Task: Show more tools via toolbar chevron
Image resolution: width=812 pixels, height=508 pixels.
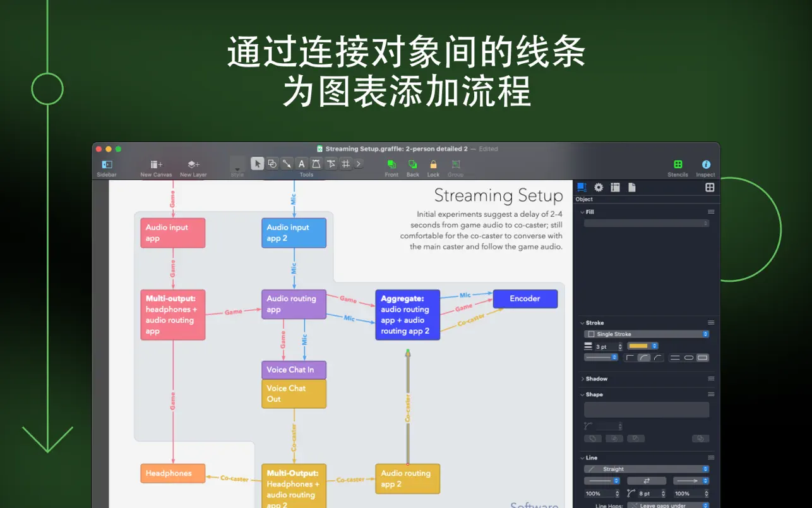Action: click(359, 164)
